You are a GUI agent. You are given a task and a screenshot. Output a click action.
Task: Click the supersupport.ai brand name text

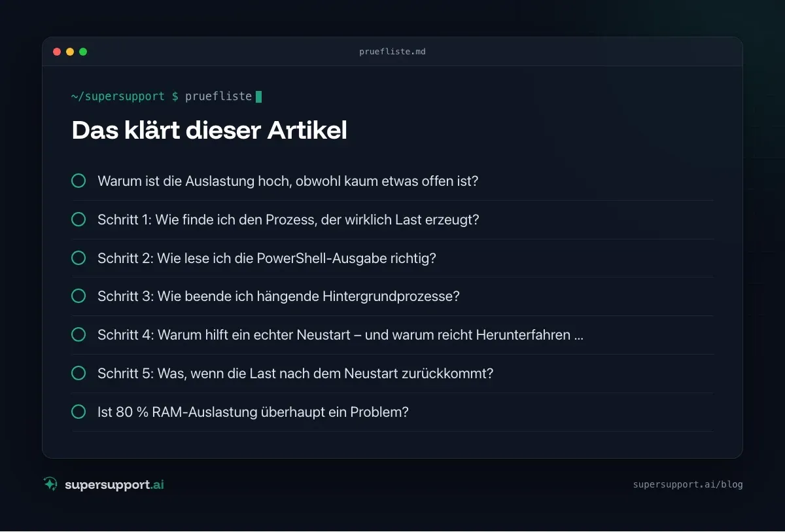pyautogui.click(x=114, y=485)
